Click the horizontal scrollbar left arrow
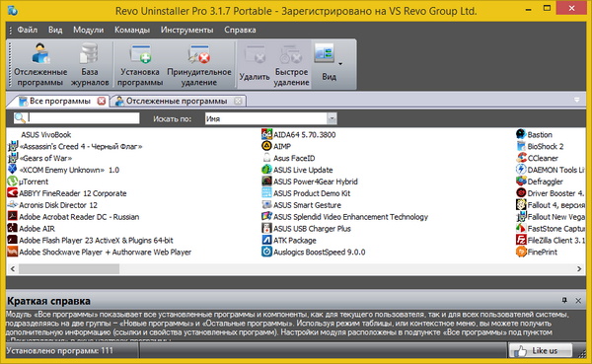Viewport: 592px width, 364px height. [13, 269]
